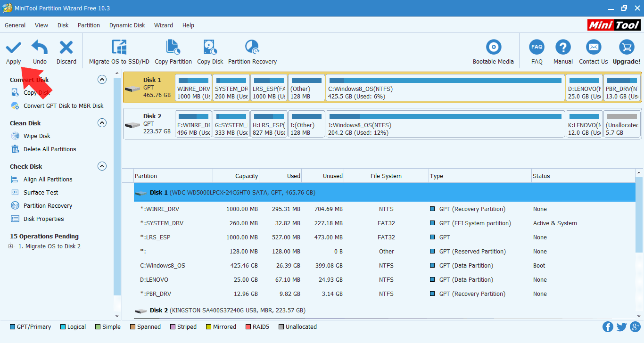This screenshot has height=343, width=644.
Task: Select Wipe Disk in the sidebar
Action: coord(37,136)
